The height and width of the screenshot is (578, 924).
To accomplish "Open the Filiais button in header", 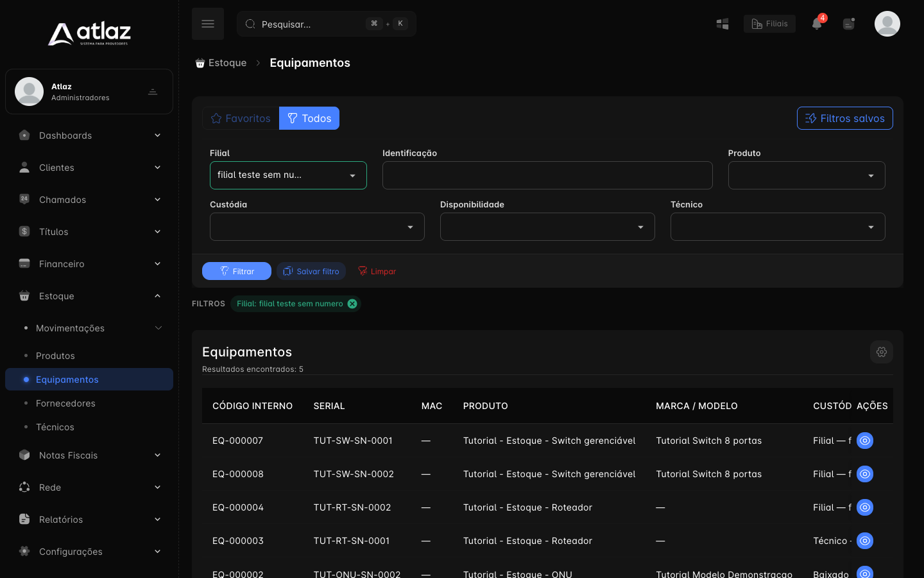I will pos(769,24).
